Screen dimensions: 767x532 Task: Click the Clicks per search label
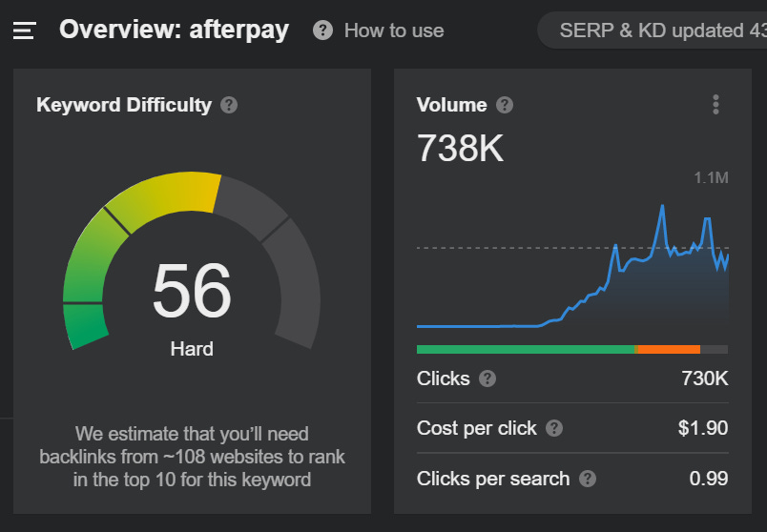point(493,479)
